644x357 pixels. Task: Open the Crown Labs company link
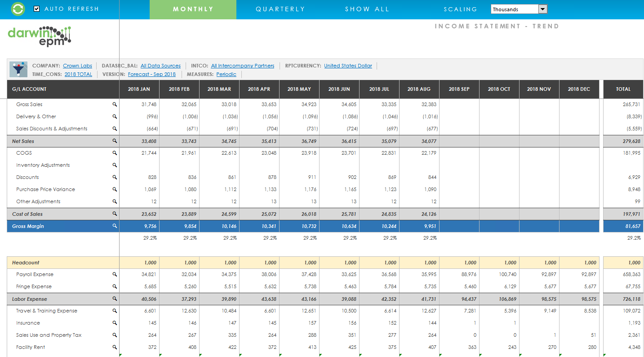coord(77,66)
